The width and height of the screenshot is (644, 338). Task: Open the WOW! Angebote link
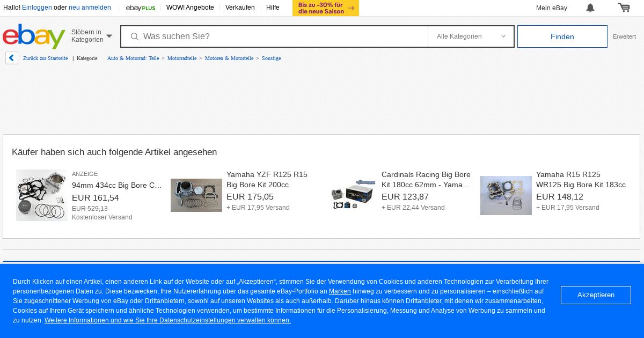190,8
